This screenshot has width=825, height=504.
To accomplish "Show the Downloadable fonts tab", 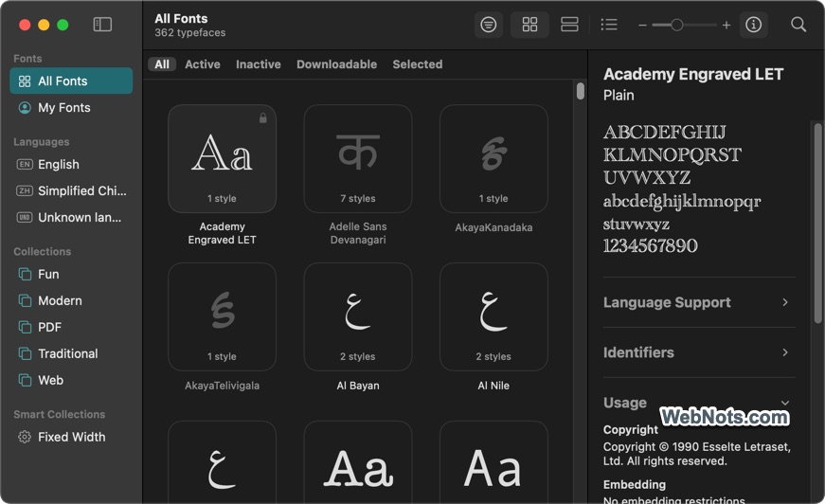I will (x=337, y=64).
